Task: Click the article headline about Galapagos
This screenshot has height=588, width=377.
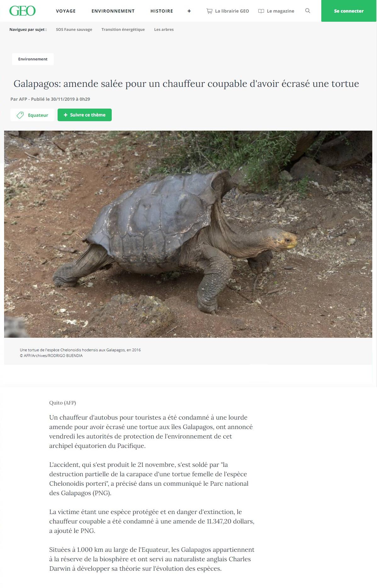Action: [186, 84]
